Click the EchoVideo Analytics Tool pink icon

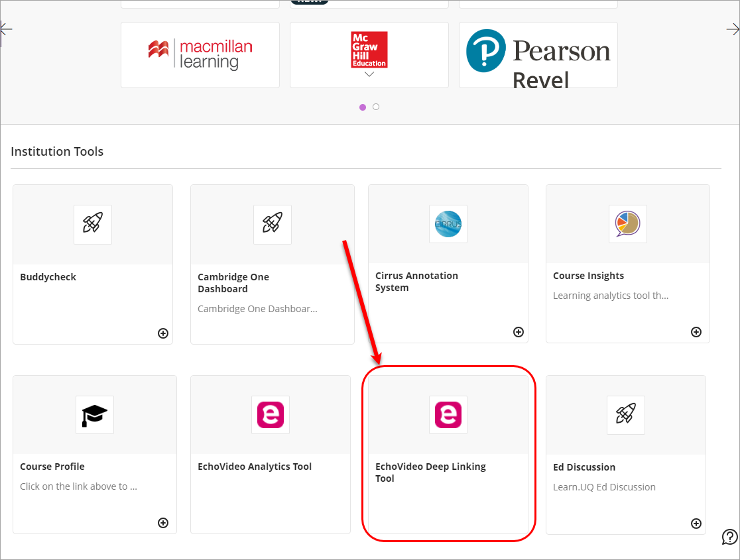(270, 415)
